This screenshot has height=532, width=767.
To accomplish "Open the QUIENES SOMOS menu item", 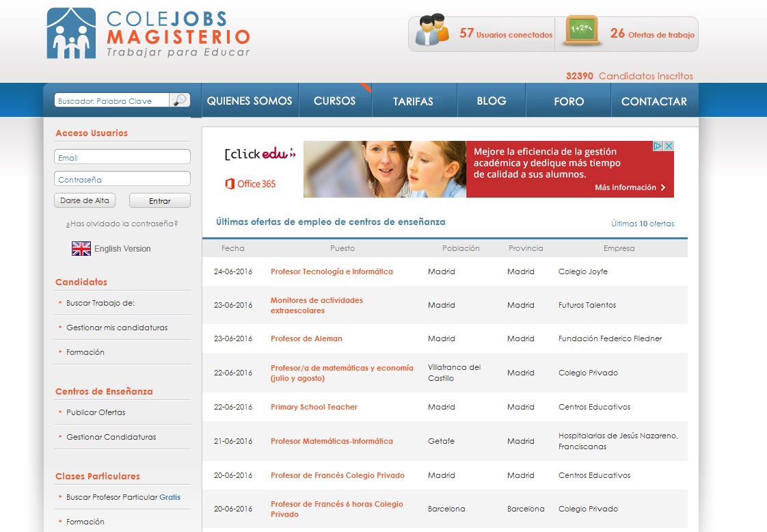I will click(x=250, y=101).
